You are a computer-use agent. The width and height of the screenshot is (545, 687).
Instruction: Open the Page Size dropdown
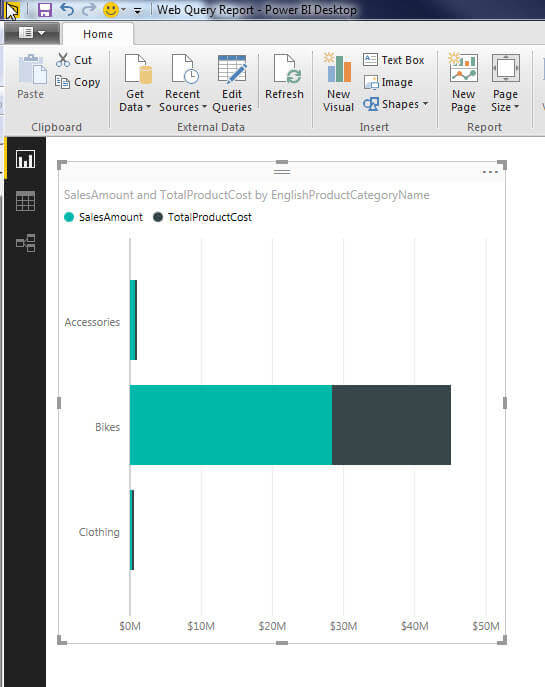tap(505, 83)
